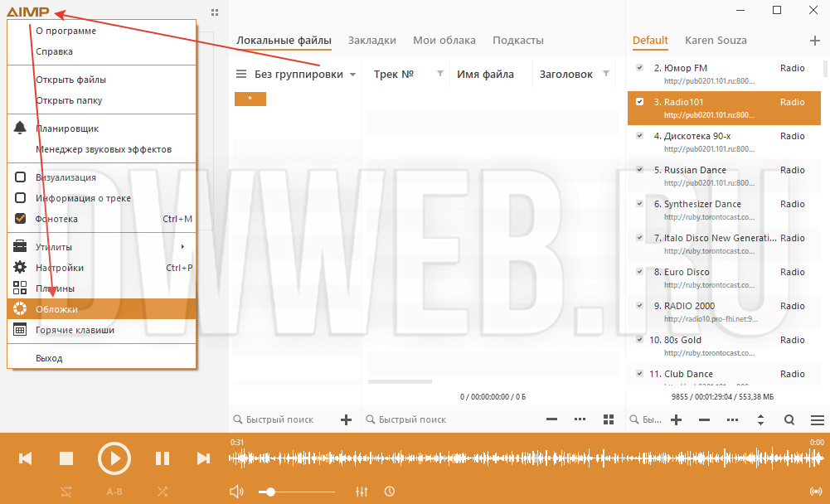Open the equalizer sliders icon

[362, 492]
